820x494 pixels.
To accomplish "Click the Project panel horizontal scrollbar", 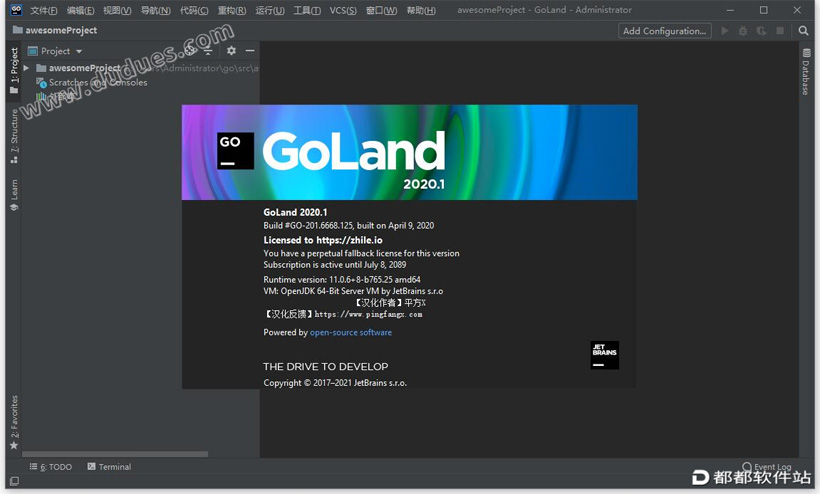I will coord(115,454).
